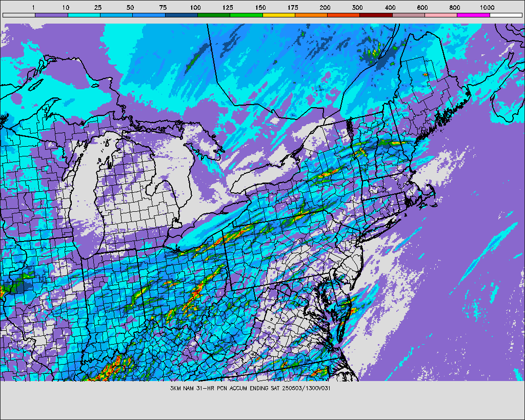Click the legend label "10"
This screenshot has width=525, height=420.
click(66, 7)
